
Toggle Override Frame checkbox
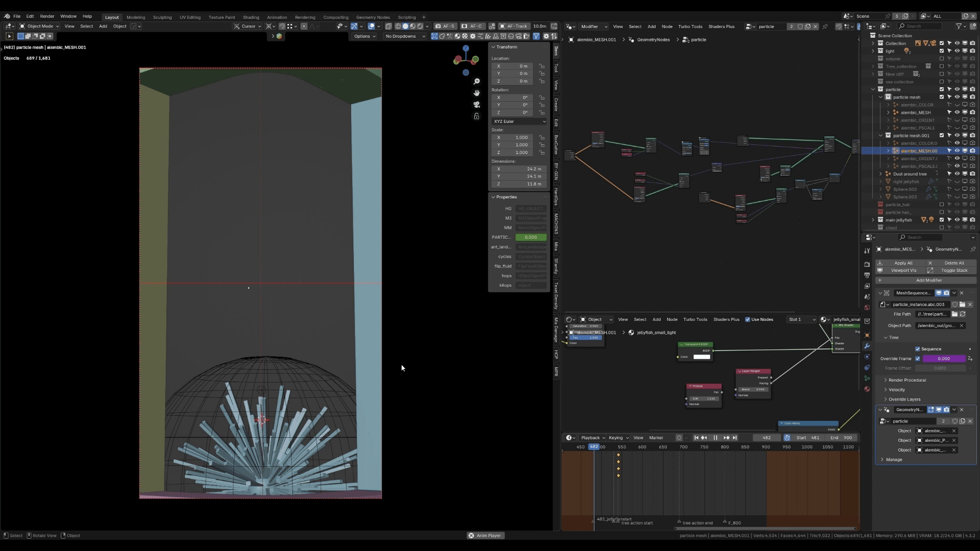[x=918, y=359]
